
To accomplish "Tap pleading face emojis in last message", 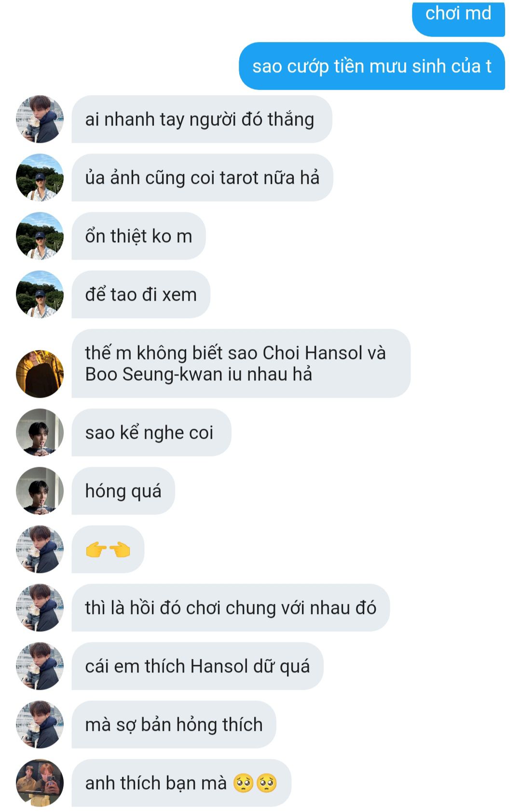I will (255, 783).
